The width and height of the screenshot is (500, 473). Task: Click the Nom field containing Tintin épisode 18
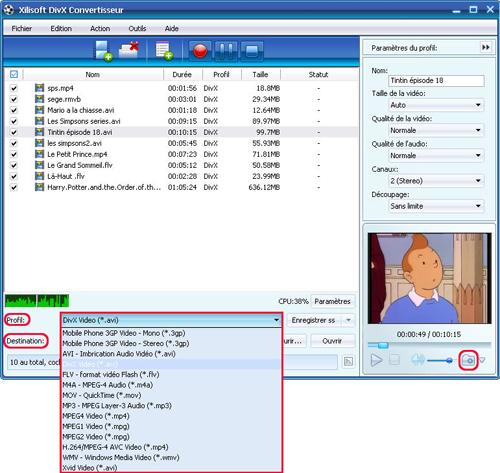point(436,80)
